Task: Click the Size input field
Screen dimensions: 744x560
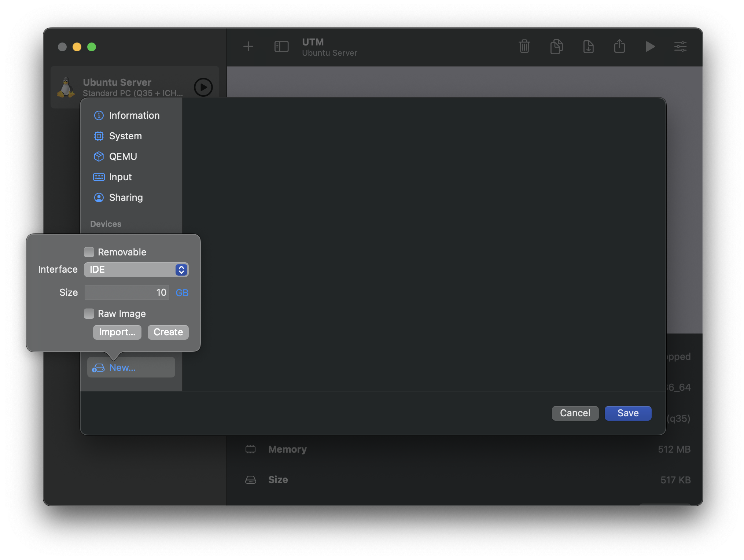Action: tap(127, 292)
